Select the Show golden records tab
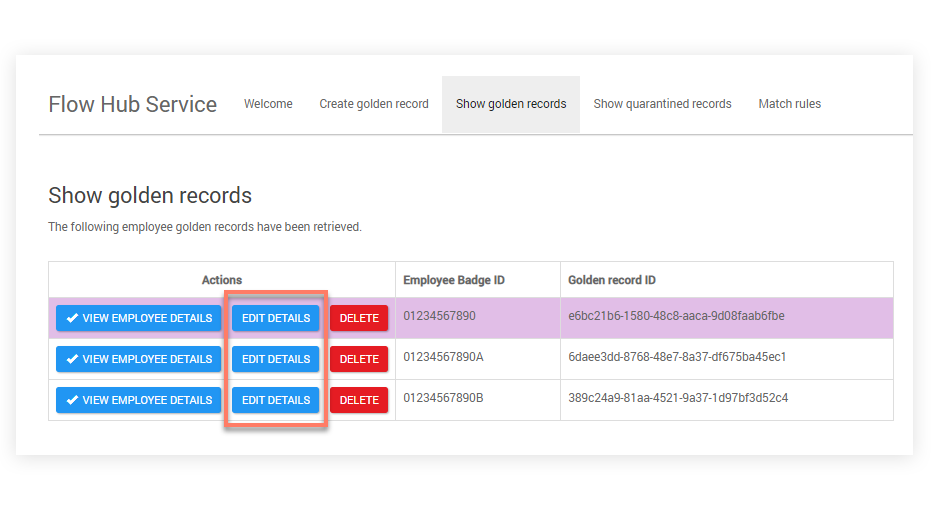Image resolution: width=936 pixels, height=522 pixels. [511, 104]
